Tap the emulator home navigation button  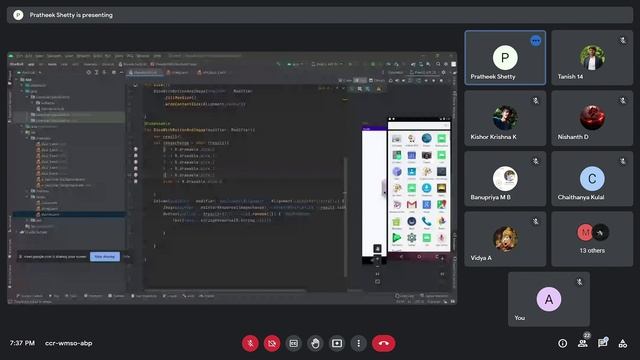[x=419, y=257]
